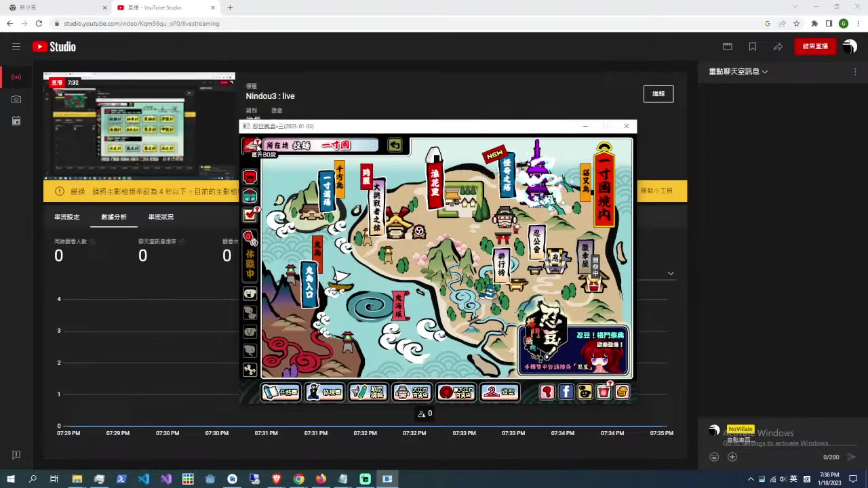The height and width of the screenshot is (488, 868).
Task: Click the yellow face icon in game
Action: click(585, 392)
